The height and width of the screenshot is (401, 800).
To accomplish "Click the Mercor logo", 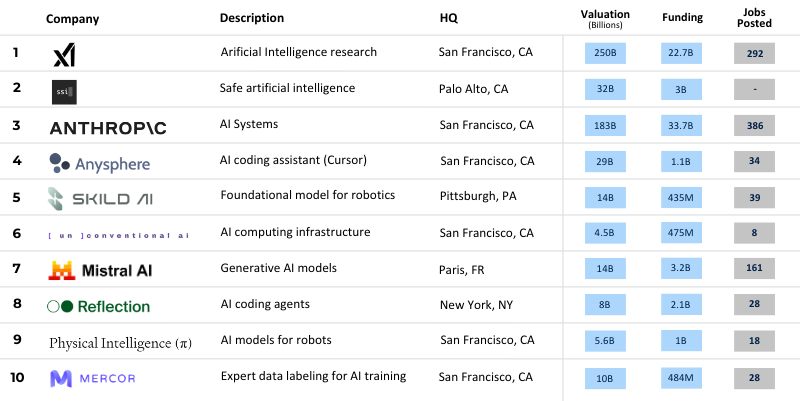I will tap(92, 379).
